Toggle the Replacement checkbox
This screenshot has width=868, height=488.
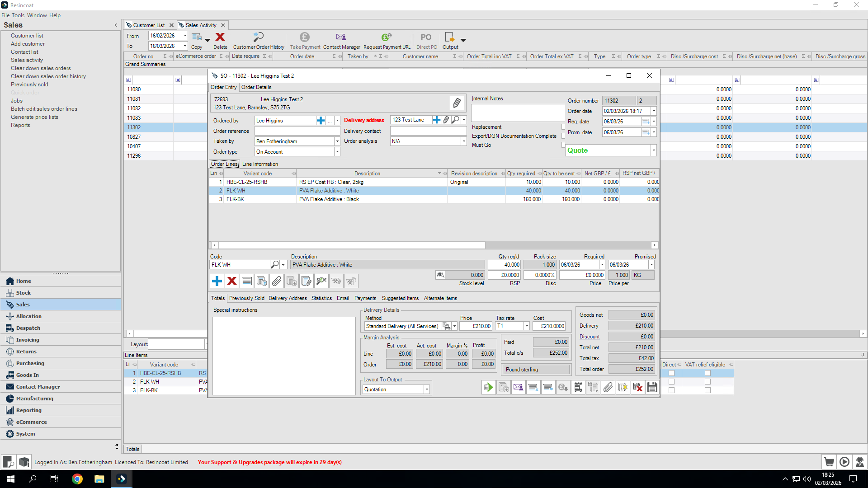pyautogui.click(x=563, y=127)
